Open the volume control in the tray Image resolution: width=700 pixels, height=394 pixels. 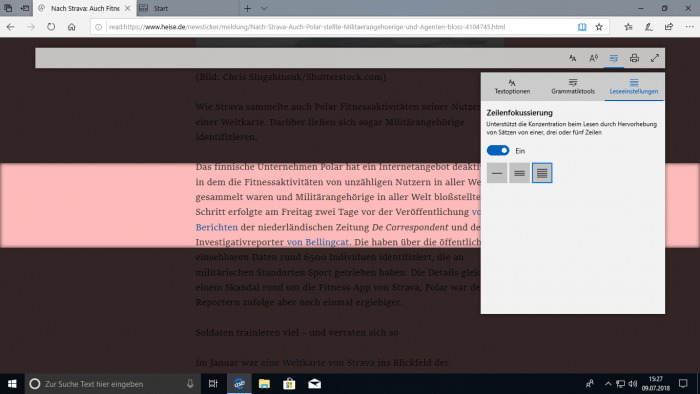(x=633, y=384)
